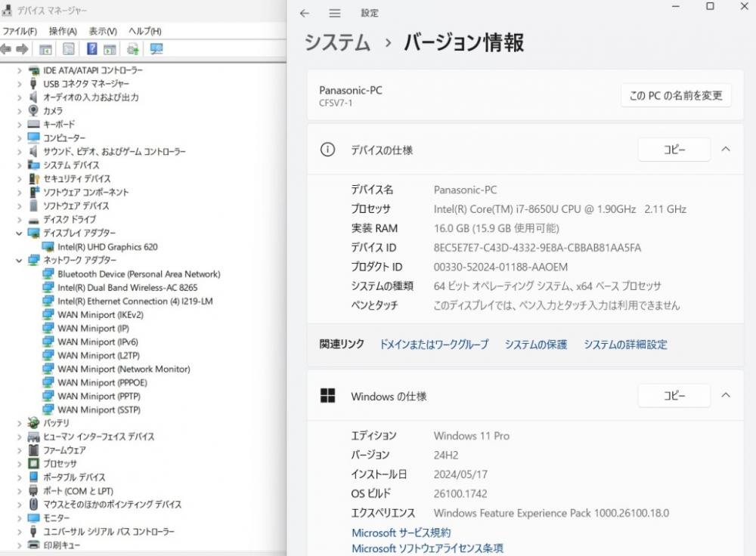Open the 操作(A) menu
This screenshot has width=756, height=556.
click(x=63, y=31)
